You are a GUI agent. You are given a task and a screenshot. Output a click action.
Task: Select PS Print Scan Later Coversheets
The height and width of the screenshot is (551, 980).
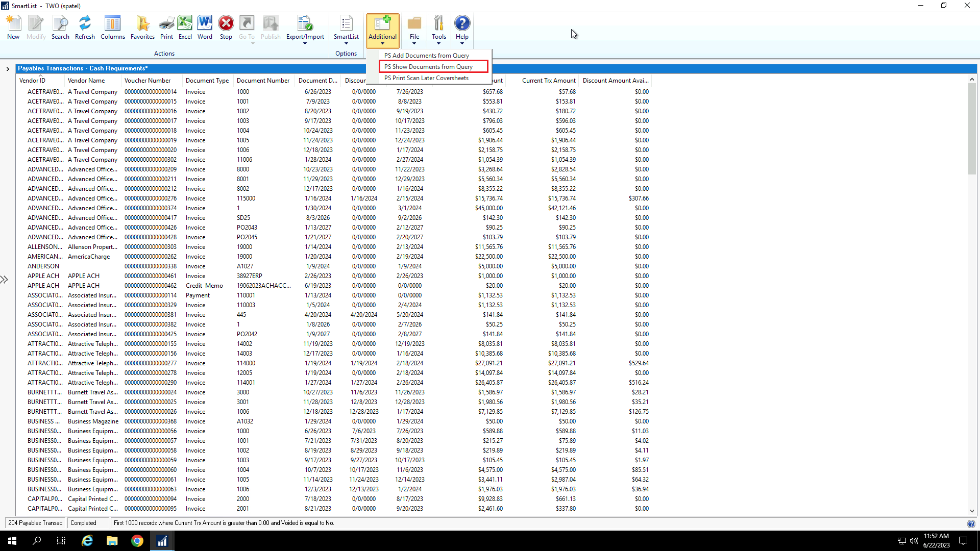426,78
